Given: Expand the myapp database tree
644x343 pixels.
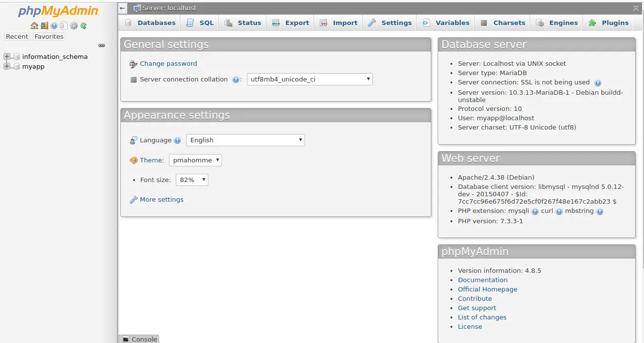Looking at the screenshot, I should point(6,67).
